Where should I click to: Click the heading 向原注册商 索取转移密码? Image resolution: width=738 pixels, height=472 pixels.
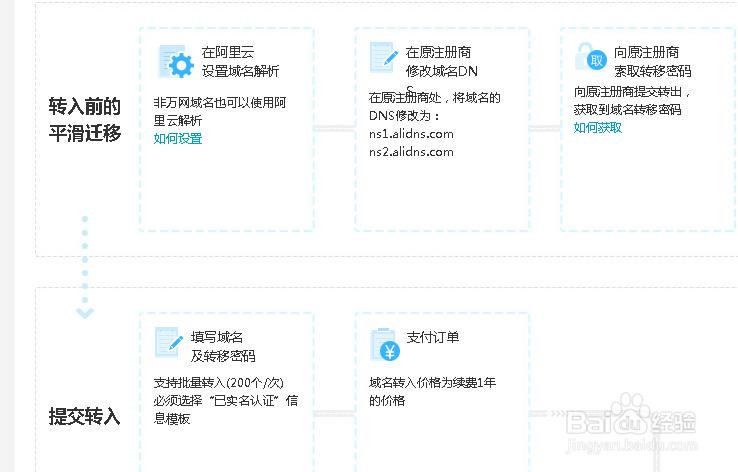[x=652, y=62]
